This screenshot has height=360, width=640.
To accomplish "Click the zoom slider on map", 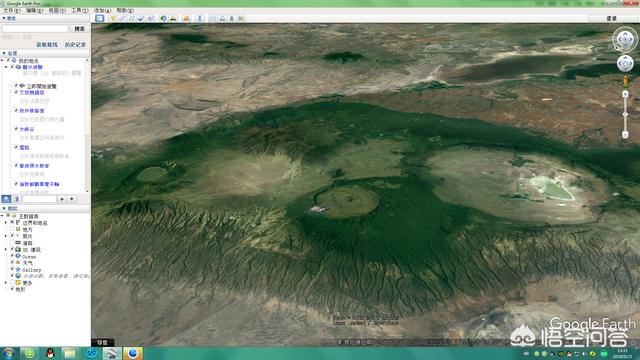I will click(625, 114).
